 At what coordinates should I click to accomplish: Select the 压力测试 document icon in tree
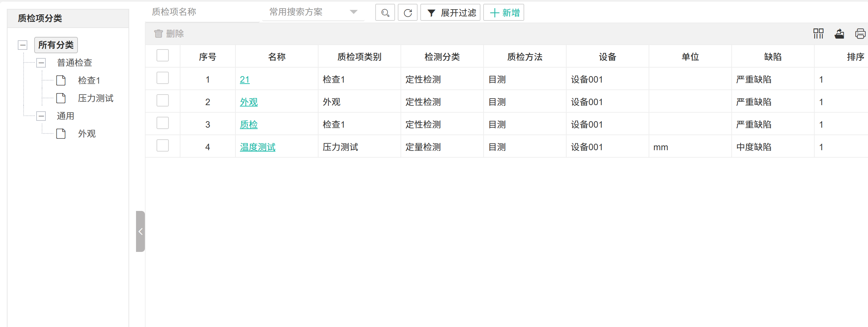pos(61,98)
